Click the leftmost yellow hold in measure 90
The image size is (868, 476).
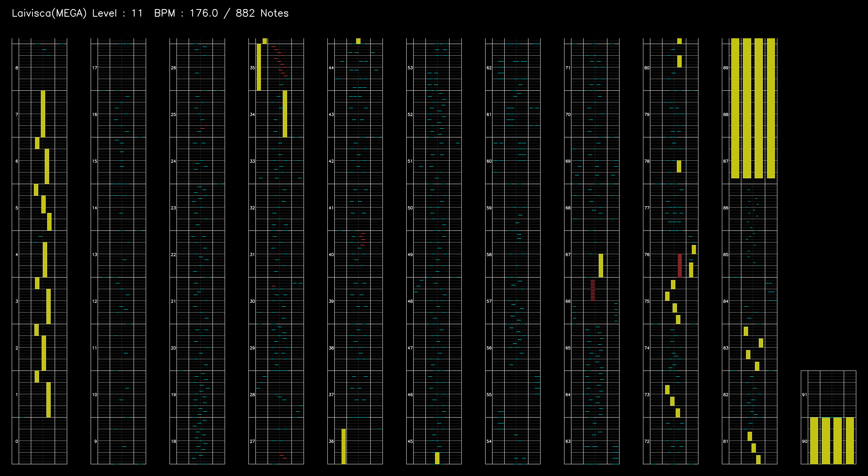pyautogui.click(x=814, y=441)
